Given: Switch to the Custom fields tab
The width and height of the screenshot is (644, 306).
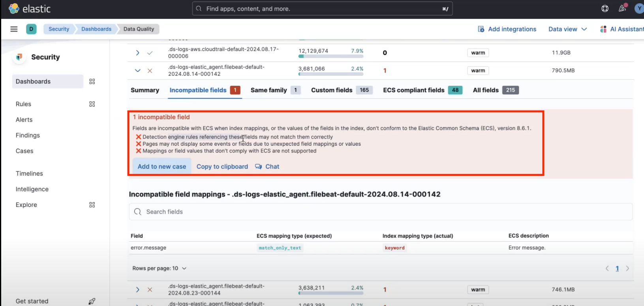Looking at the screenshot, I should click(341, 90).
